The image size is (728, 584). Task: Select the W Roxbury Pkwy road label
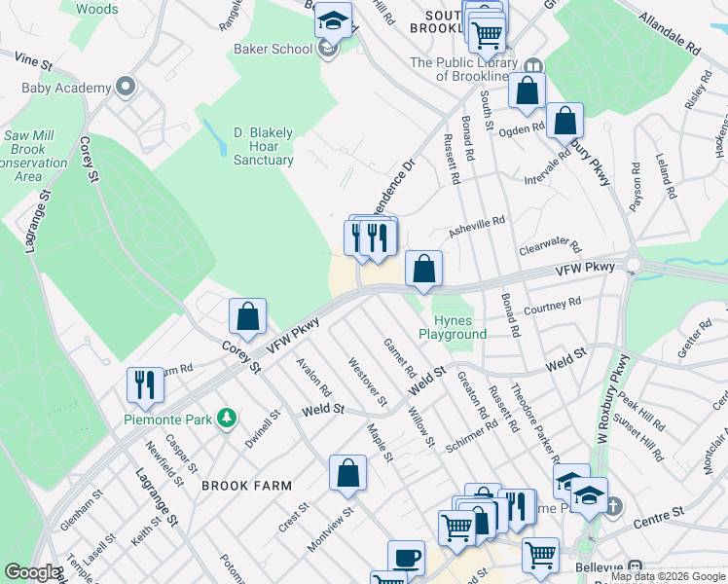[613, 399]
